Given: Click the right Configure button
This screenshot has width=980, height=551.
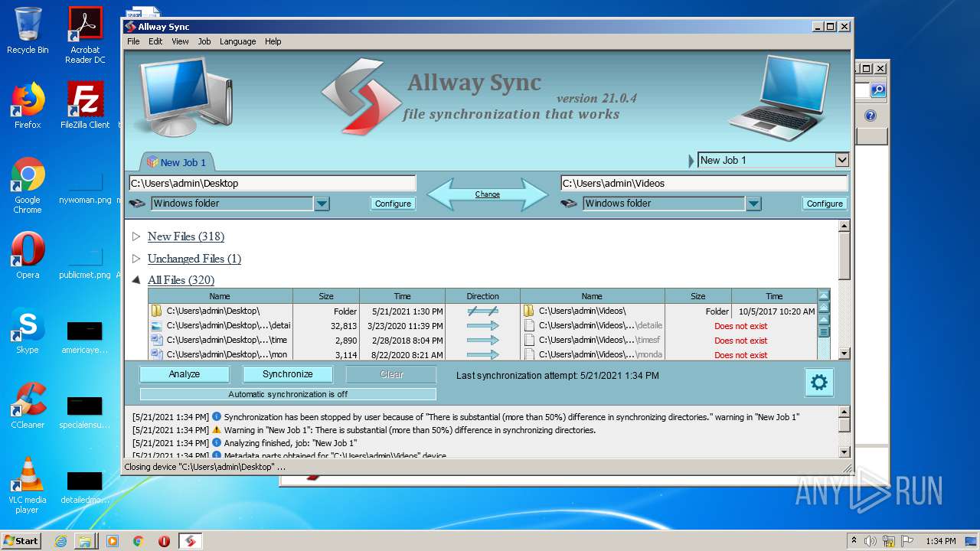Looking at the screenshot, I should click(825, 204).
